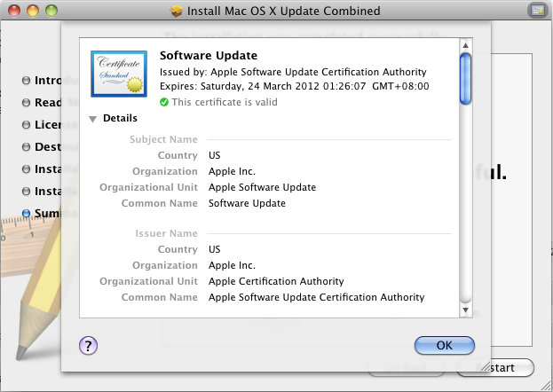Click the red close window button
553x392 pixels.
14,11
